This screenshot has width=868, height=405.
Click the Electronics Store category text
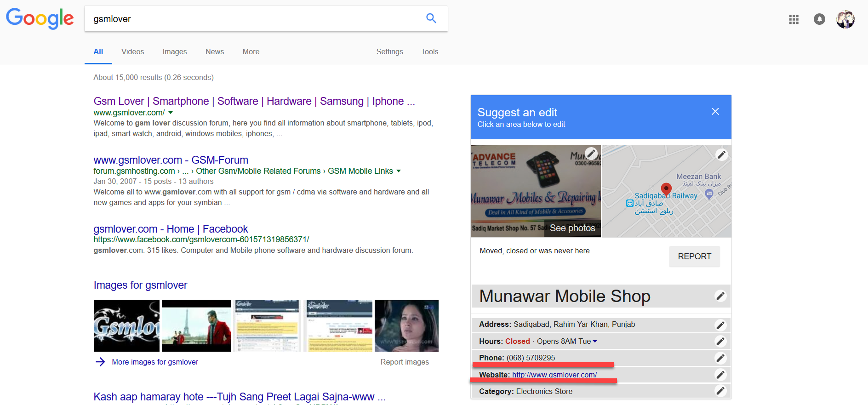(544, 391)
